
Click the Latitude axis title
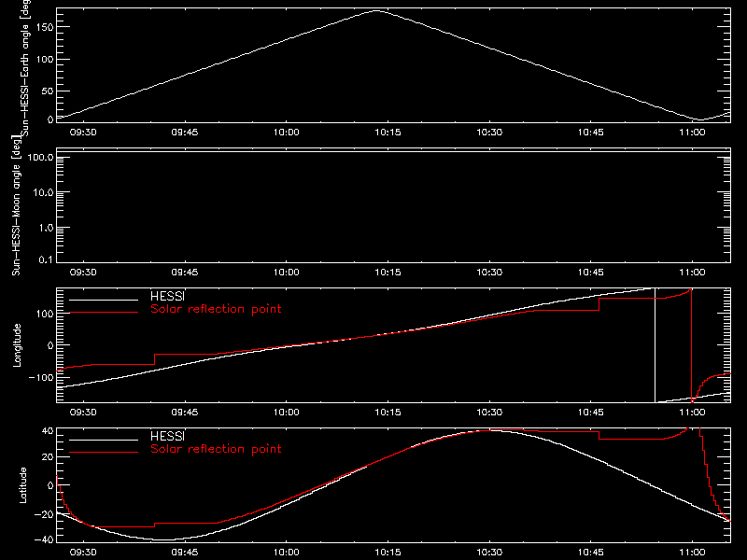tap(22, 485)
